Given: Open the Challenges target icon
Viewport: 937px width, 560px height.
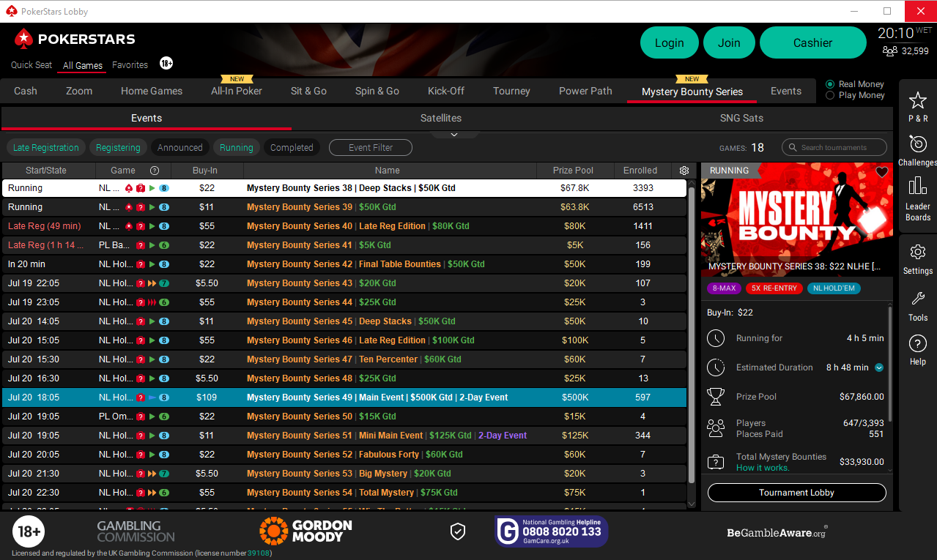Looking at the screenshot, I should pos(917,143).
